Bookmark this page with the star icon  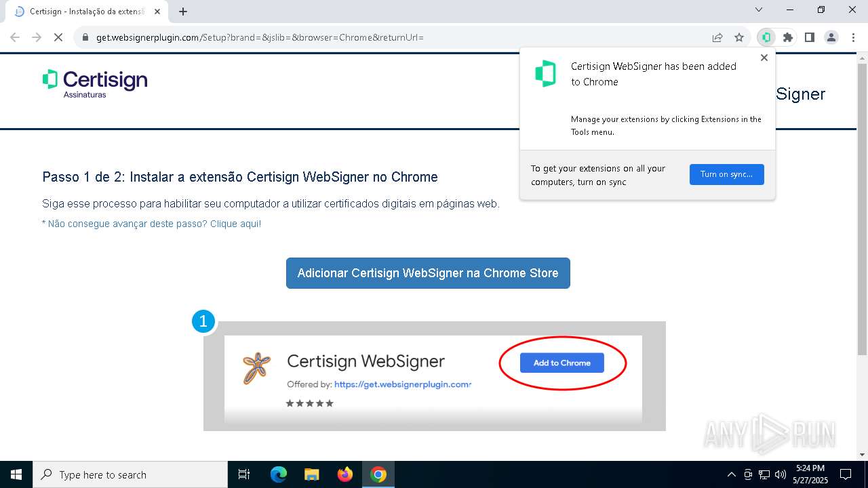(739, 37)
